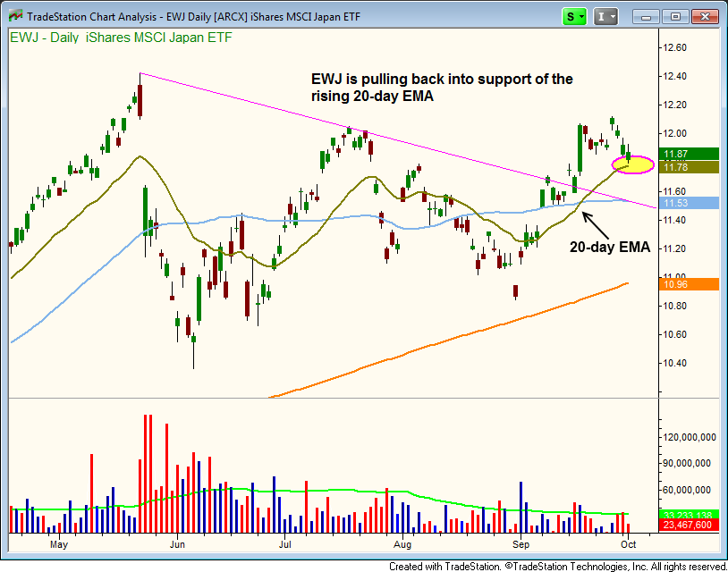Click the blue 11.53 moving average marker
The width and height of the screenshot is (728, 572).
[x=684, y=204]
